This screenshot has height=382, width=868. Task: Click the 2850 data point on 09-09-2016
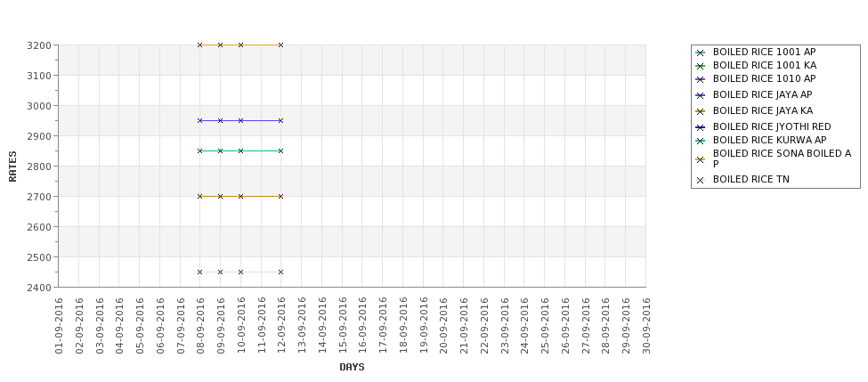coord(220,150)
